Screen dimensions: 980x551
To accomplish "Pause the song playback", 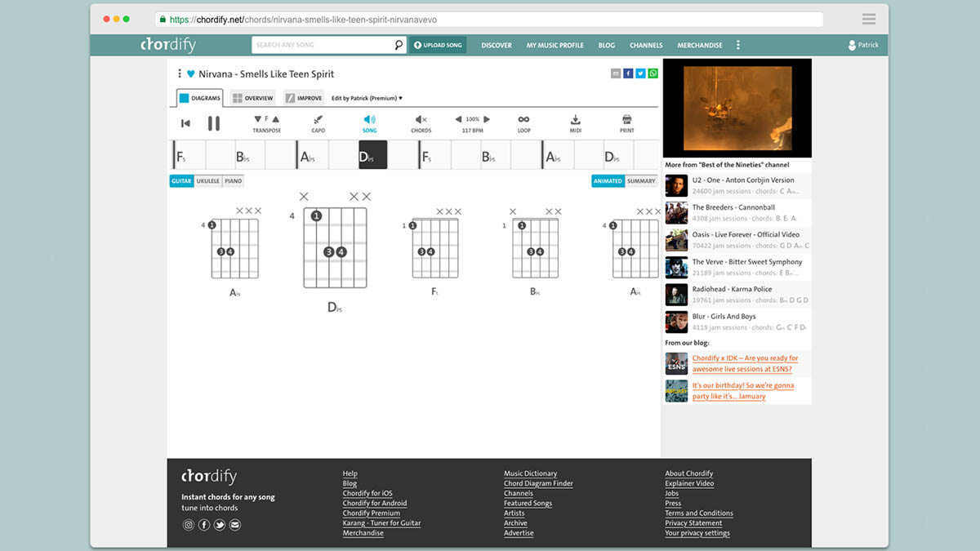I will 214,123.
